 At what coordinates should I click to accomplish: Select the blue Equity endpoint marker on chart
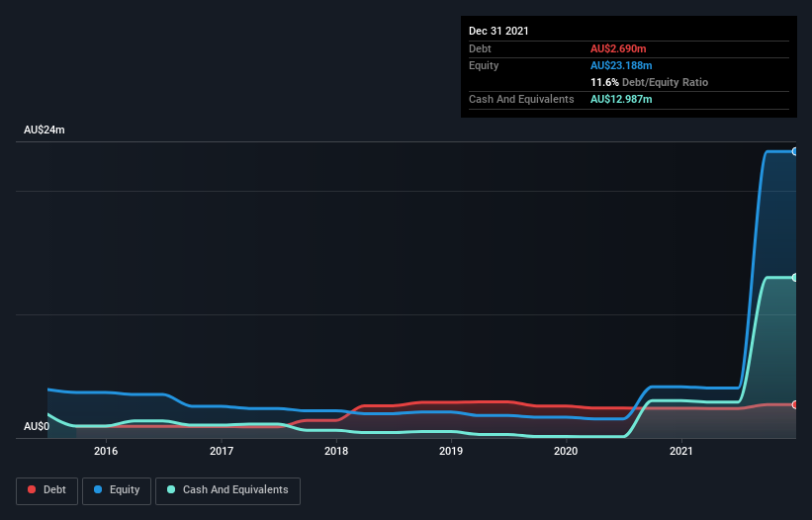795,151
